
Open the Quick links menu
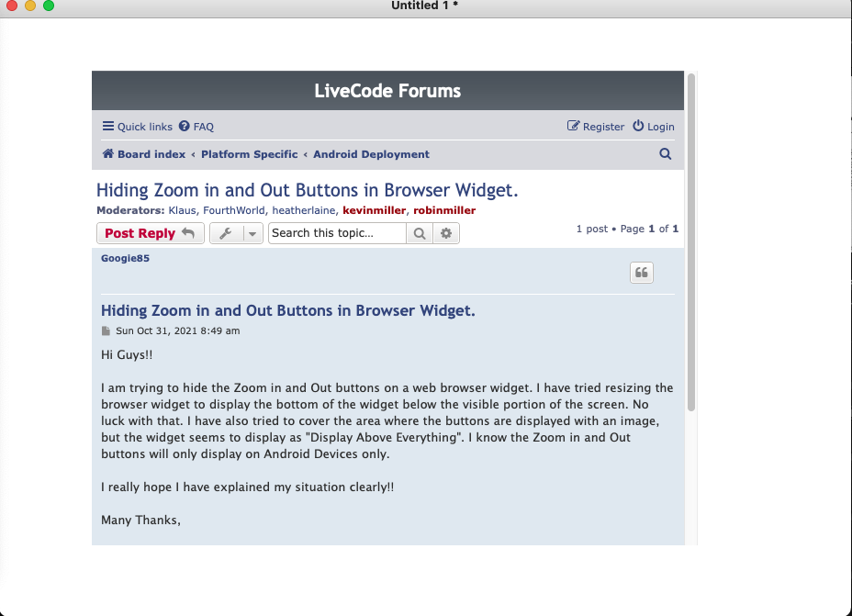point(138,127)
